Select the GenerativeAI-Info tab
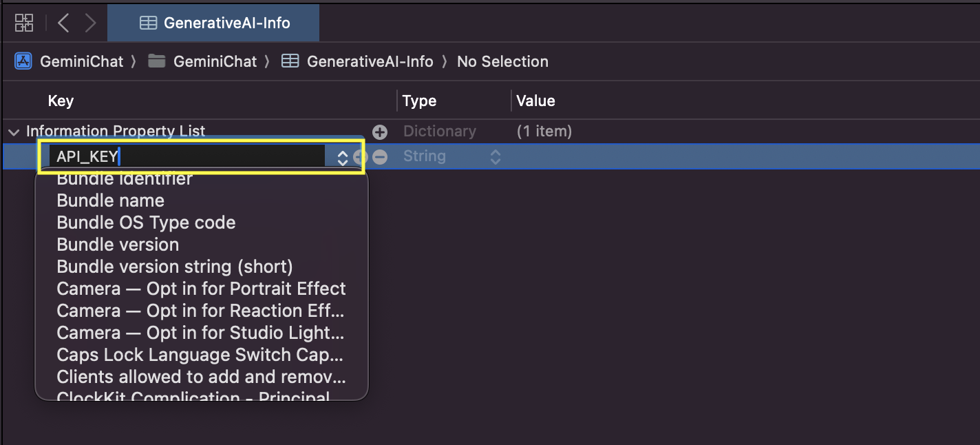The height and width of the screenshot is (445, 980). 214,23
